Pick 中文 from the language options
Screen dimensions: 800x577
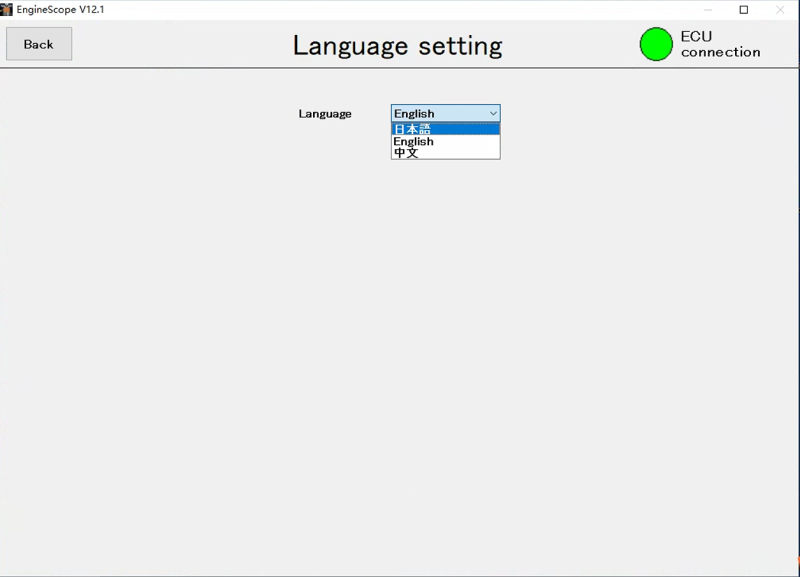(x=445, y=153)
